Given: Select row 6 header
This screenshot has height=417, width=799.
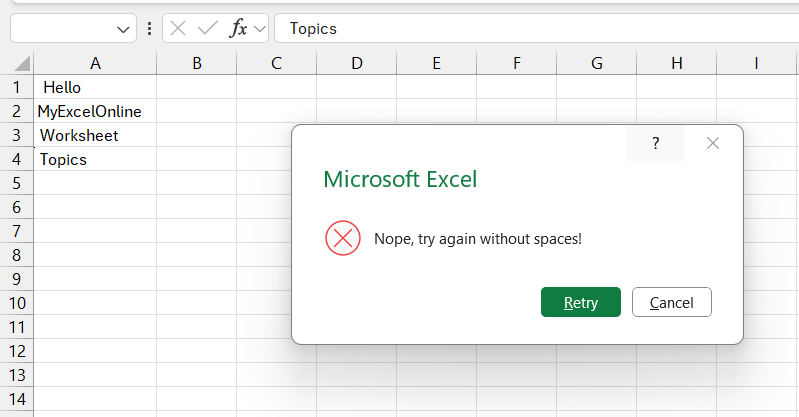Looking at the screenshot, I should coord(17,207).
